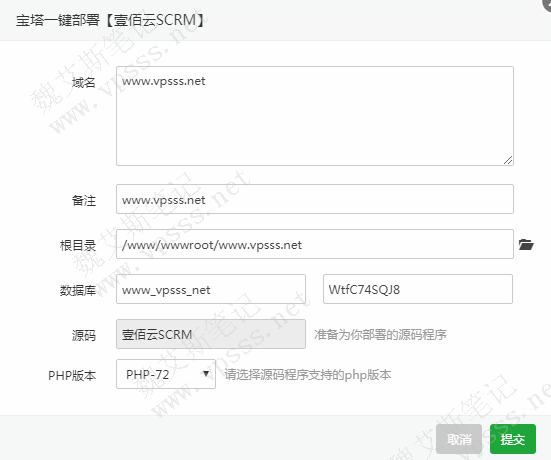Click the 数据库 label

click(x=78, y=291)
